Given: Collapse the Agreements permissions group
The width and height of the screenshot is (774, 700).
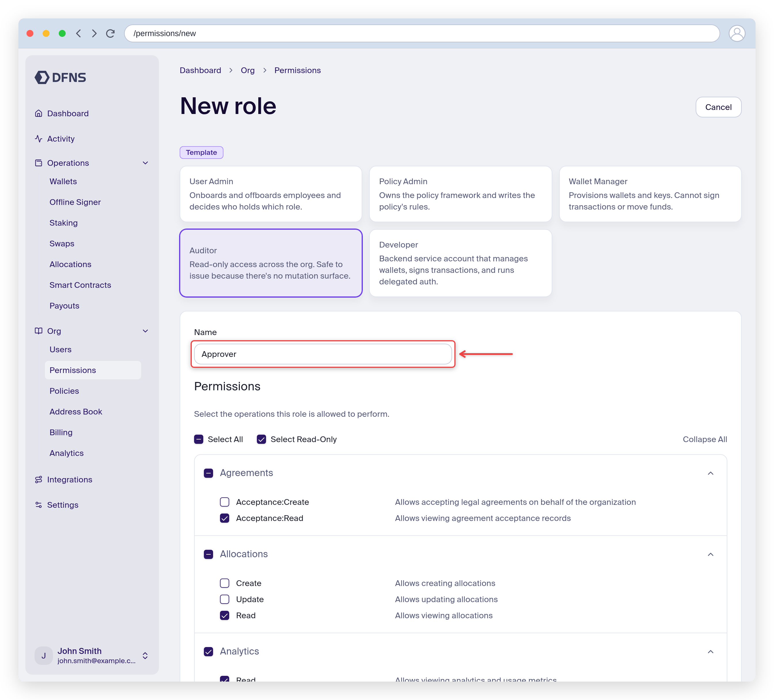Looking at the screenshot, I should click(x=711, y=473).
